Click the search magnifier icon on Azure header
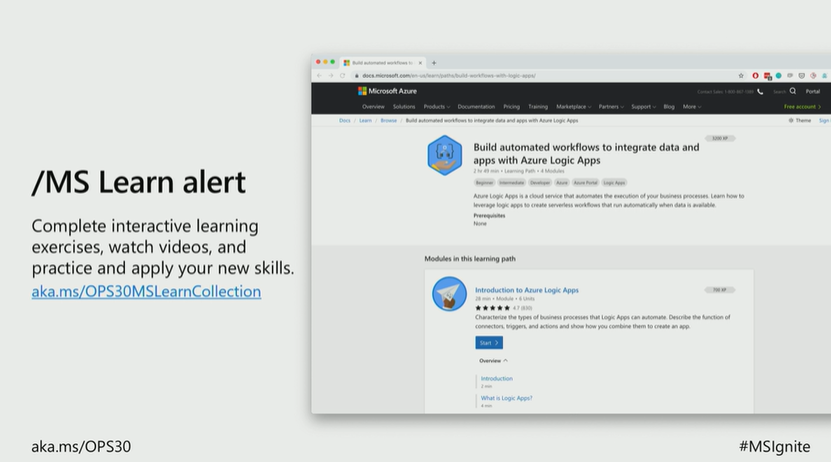 tap(793, 91)
